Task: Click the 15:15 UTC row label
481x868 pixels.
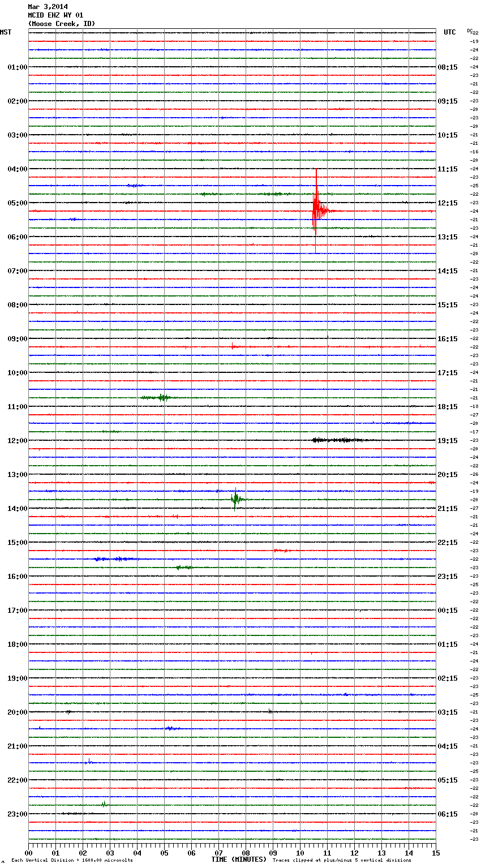Action: [448, 305]
